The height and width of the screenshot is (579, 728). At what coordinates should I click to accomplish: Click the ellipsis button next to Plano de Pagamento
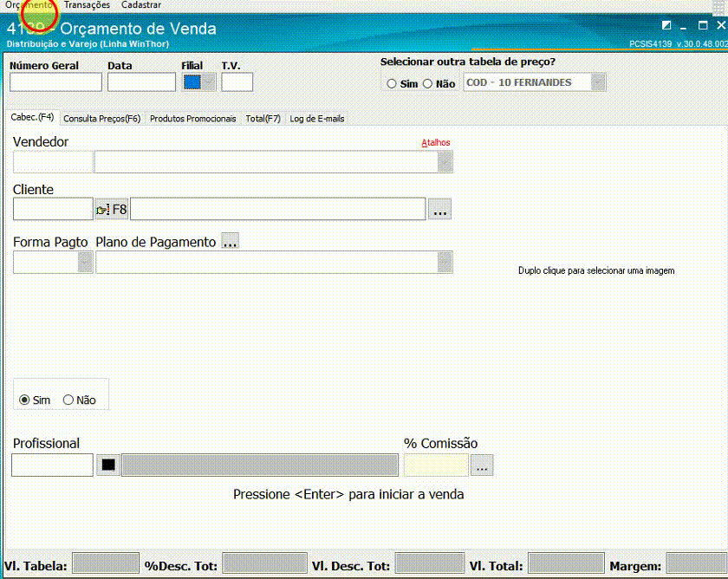pyautogui.click(x=230, y=242)
